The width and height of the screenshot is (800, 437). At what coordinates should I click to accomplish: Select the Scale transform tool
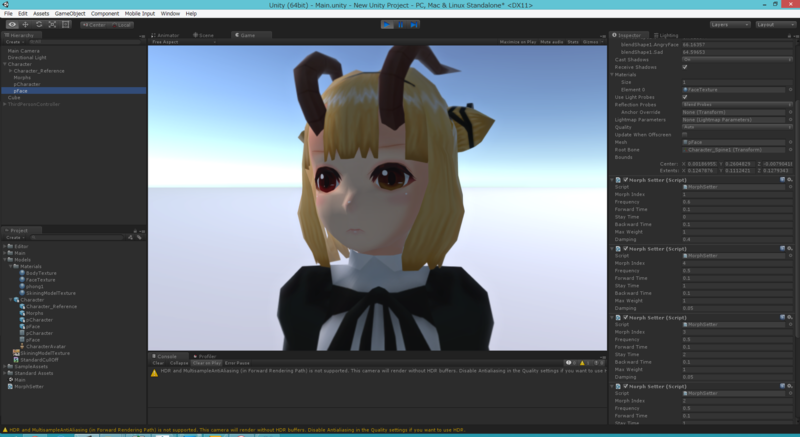52,24
